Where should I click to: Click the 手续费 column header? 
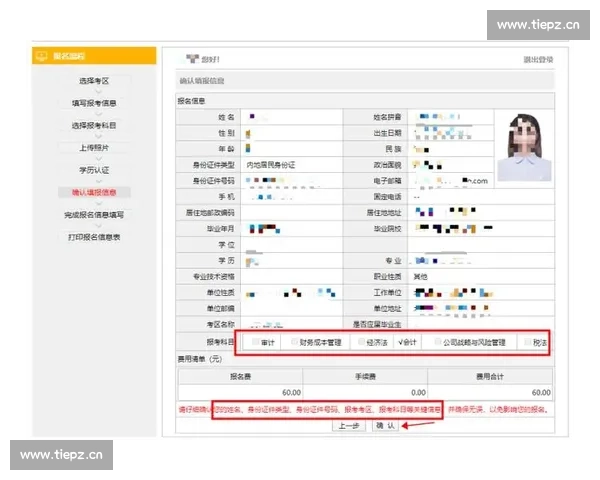(x=365, y=377)
